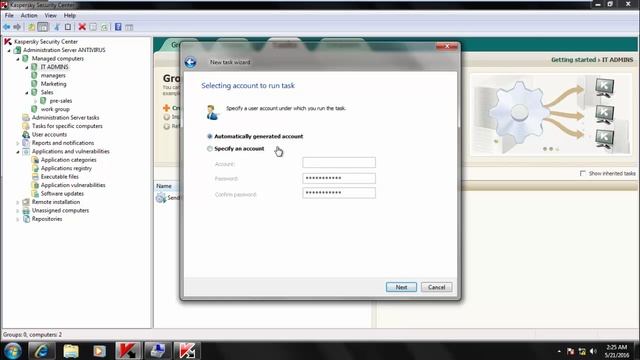Click the Remote installation icon
The width and height of the screenshot is (640, 360).
coord(26,202)
